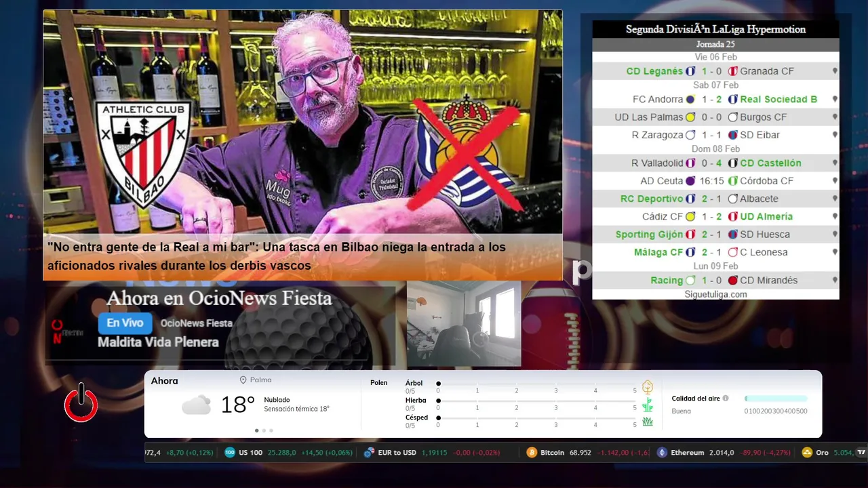
Task: Click the Real Sociedad B team name
Action: point(778,99)
